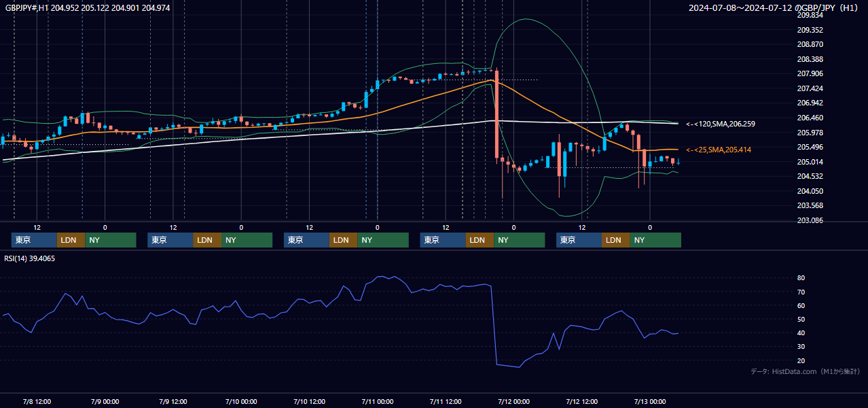
Task: Click the 205.496 price axis label
Action: pyautogui.click(x=810, y=147)
